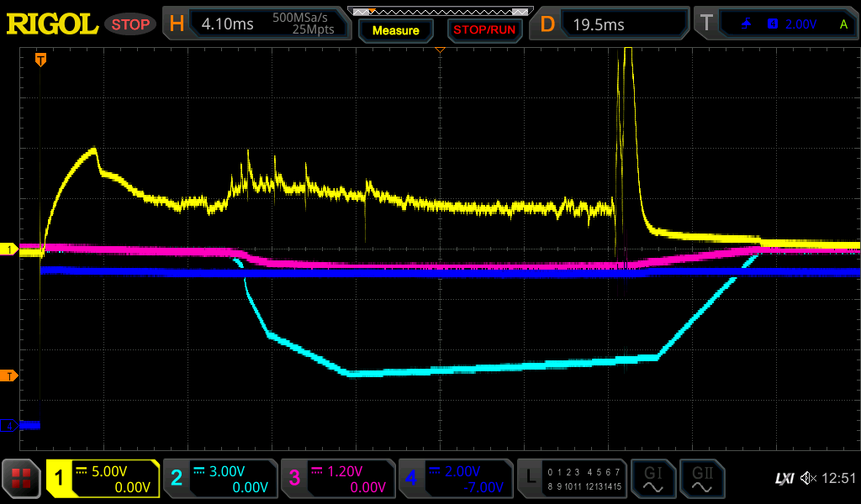The width and height of the screenshot is (861, 504).
Task: Toggle channel 2 cyan 3.00V label
Action: pos(219,479)
